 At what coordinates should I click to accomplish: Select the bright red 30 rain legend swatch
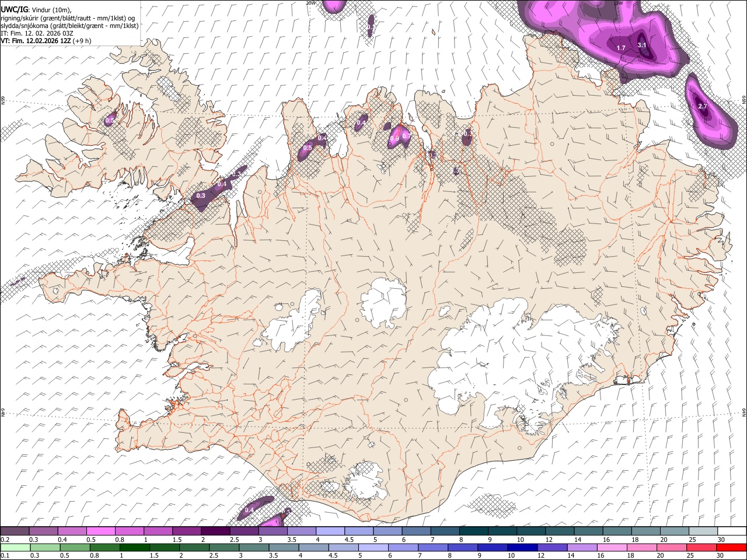click(731, 547)
